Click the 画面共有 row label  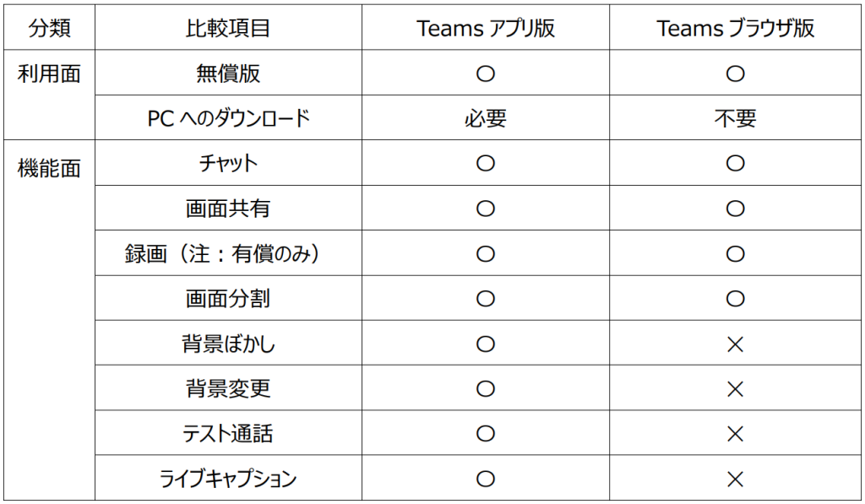tap(228, 208)
